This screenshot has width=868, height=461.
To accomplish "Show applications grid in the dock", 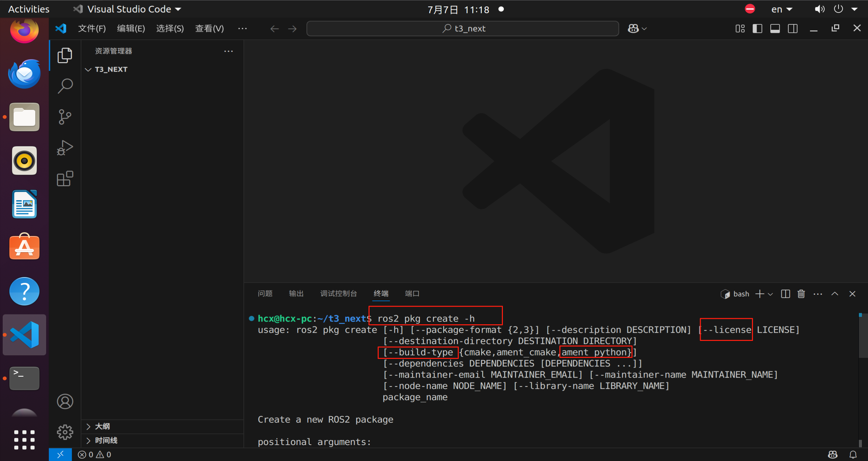I will pyautogui.click(x=24, y=440).
